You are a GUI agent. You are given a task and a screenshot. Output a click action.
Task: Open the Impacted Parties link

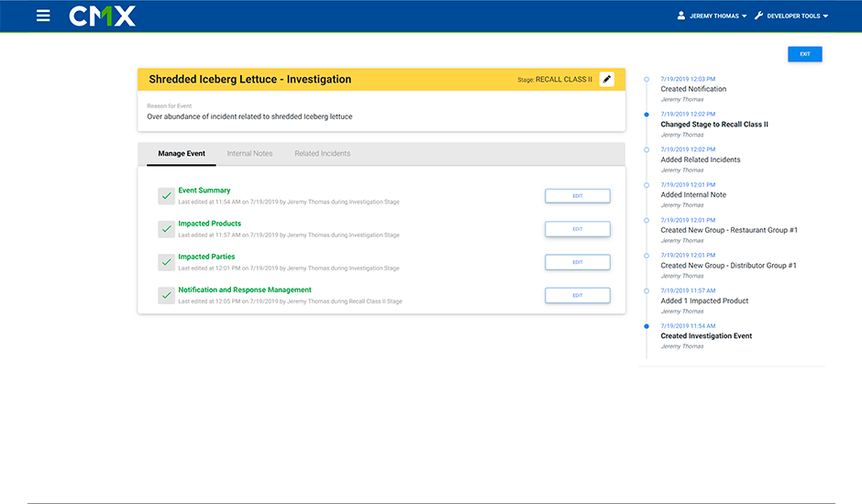[206, 257]
